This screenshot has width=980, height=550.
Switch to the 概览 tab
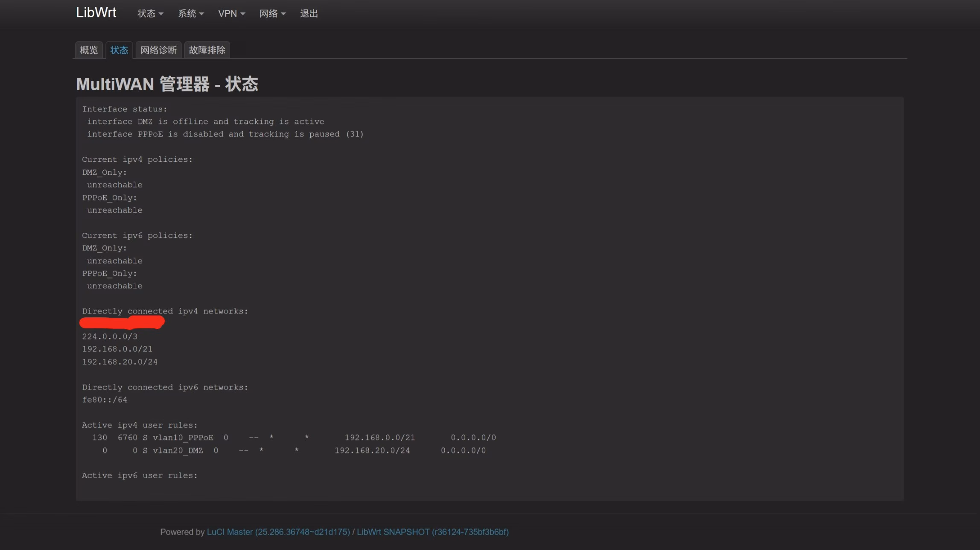(x=89, y=50)
